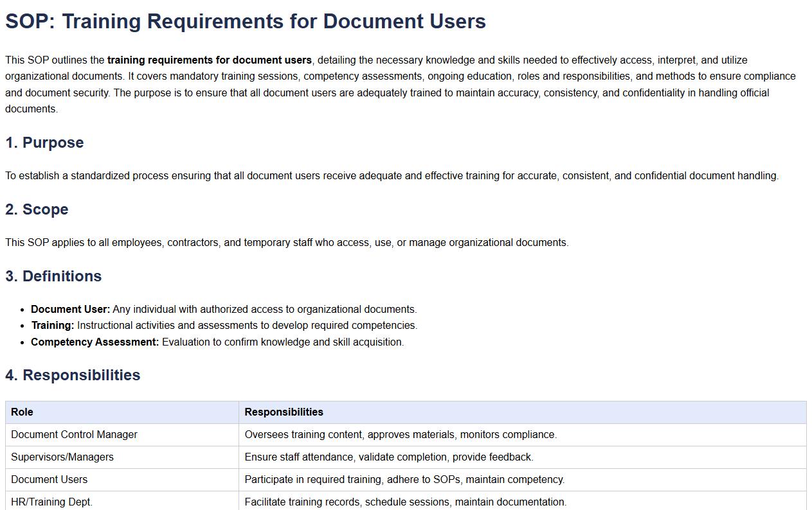Click the 'Document User:' definition bullet
The image size is (812, 510).
point(224,310)
